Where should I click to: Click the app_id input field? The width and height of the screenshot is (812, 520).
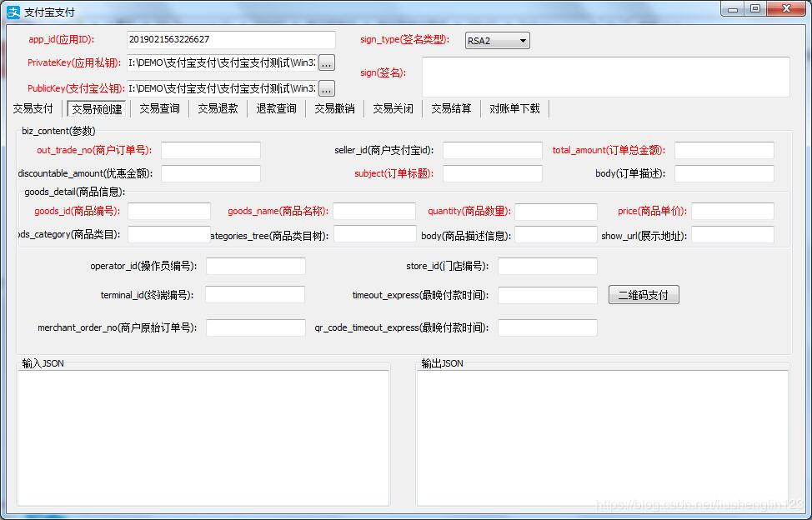231,40
